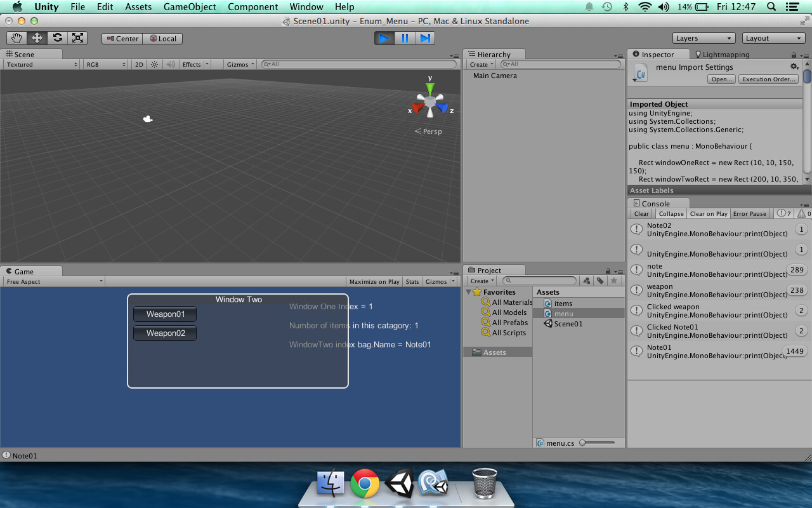The image size is (812, 508).
Task: Click Save search star icon in Project
Action: (613, 281)
